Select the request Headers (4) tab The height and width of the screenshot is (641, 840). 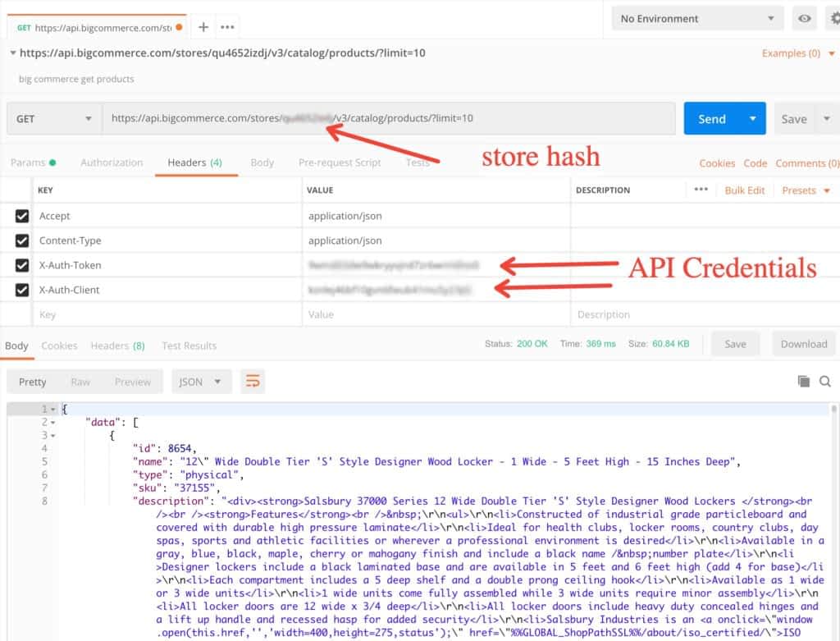[194, 163]
